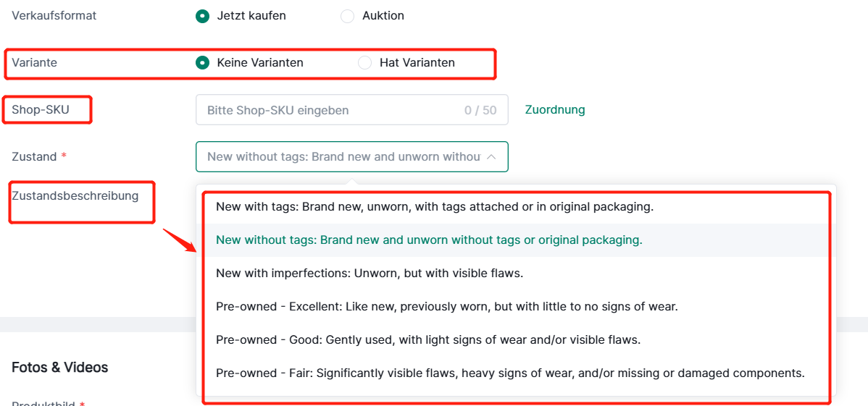
Task: Choose the "Auktion" sales format option
Action: 347,16
